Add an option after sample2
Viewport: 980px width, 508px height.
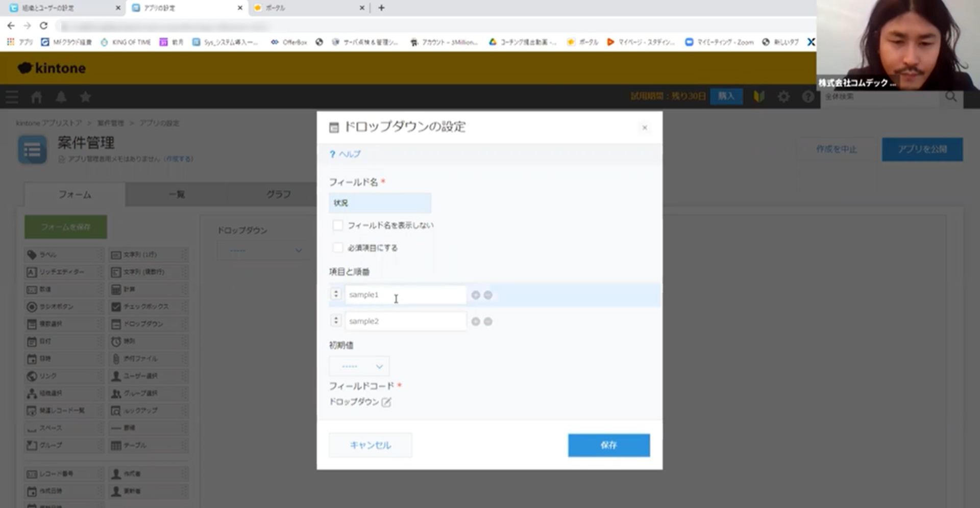point(476,321)
